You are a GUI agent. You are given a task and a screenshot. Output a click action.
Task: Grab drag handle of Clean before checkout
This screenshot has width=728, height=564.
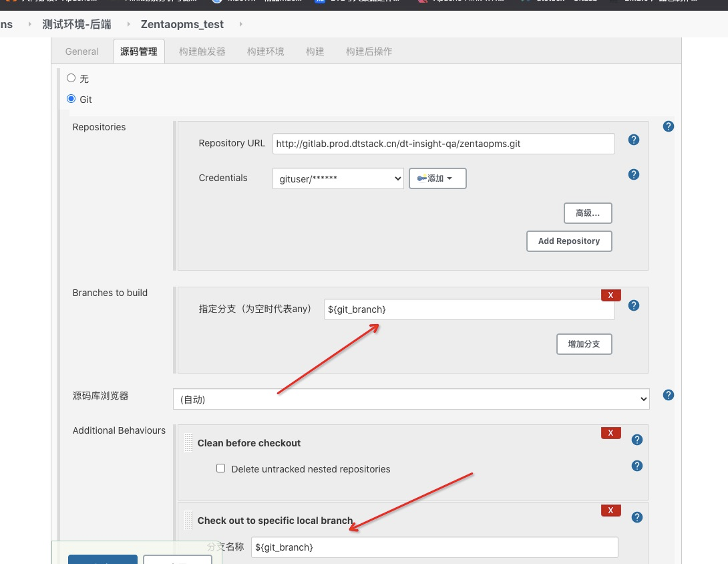(188, 443)
